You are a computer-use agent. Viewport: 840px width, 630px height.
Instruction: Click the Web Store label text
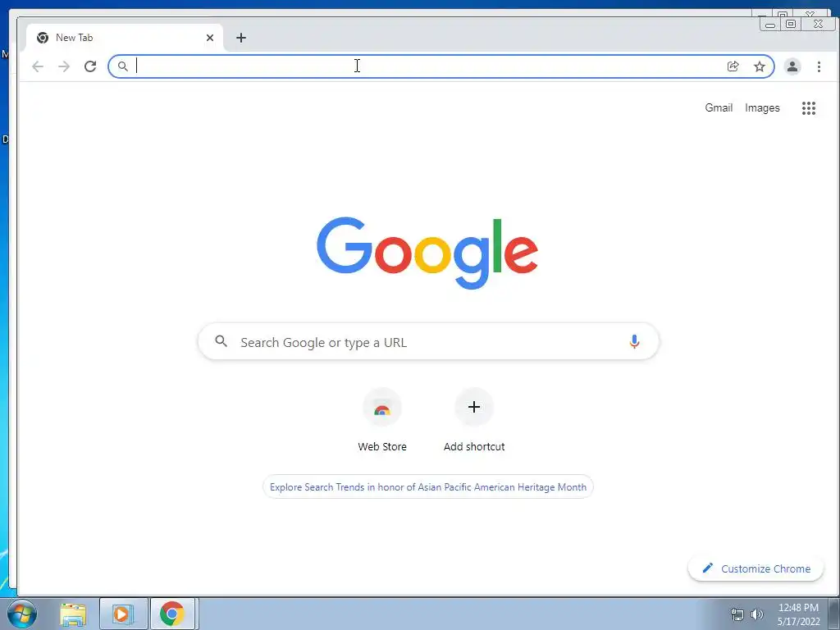click(x=382, y=447)
